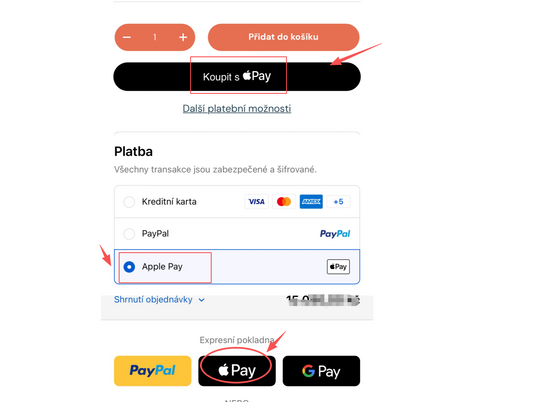This screenshot has height=402, width=536.
Task: Click the chevron next to Shrnutí objednávky
Action: (202, 300)
